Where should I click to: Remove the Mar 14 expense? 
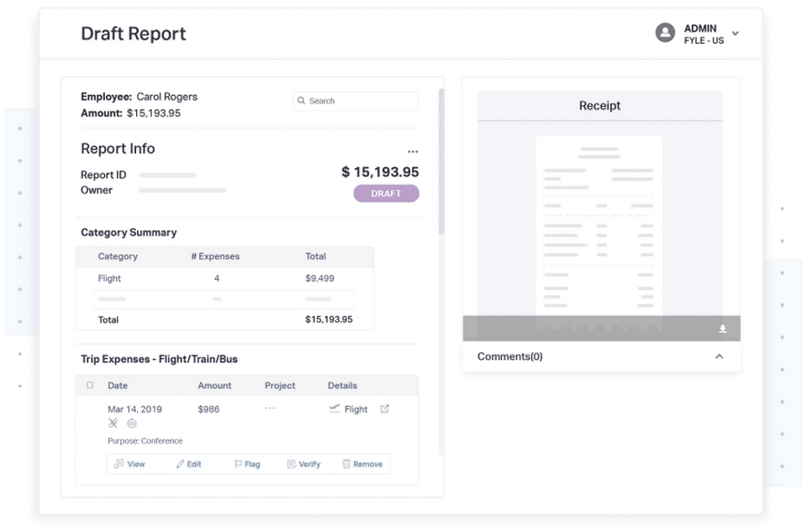(362, 464)
